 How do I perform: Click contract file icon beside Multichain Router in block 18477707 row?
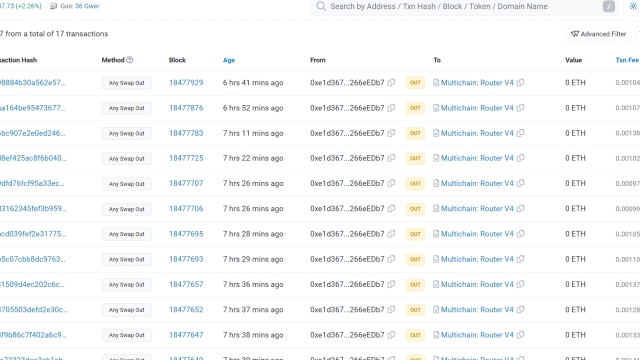436,183
